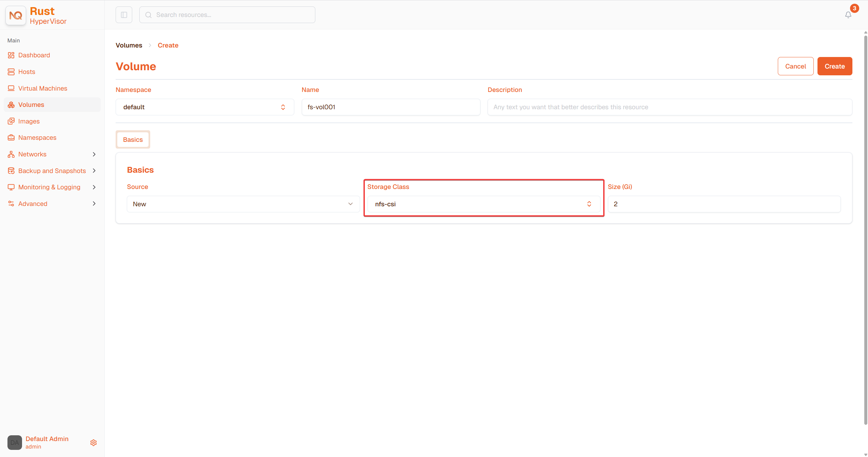Click the Size (Gi) input field
The image size is (868, 457).
724,204
